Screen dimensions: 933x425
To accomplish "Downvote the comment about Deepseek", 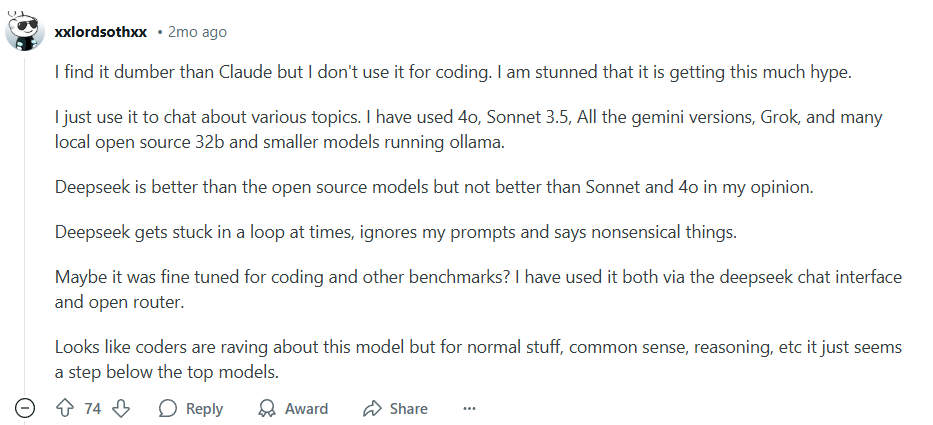I will [x=121, y=408].
